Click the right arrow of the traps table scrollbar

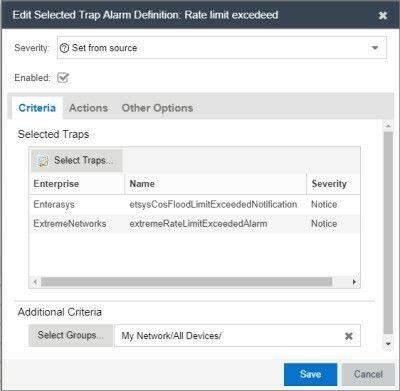[x=354, y=282]
